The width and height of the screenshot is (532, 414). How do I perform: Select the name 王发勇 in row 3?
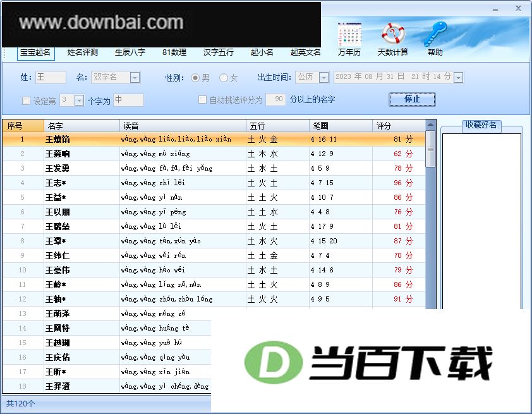[57, 168]
